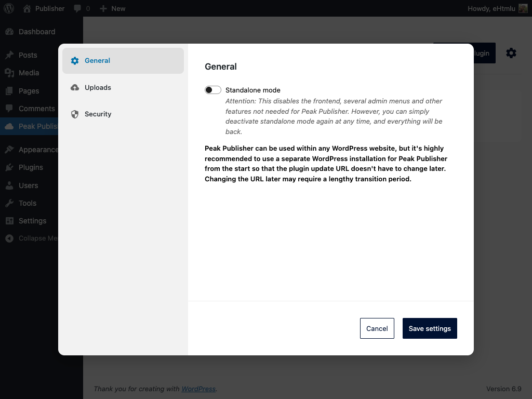532x399 pixels.
Task: Open Users in the sidebar
Action: [x=29, y=185]
